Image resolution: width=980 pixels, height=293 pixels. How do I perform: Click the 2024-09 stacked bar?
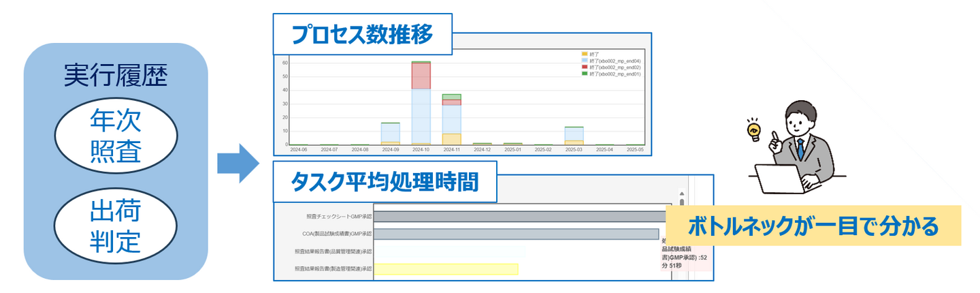[390, 133]
